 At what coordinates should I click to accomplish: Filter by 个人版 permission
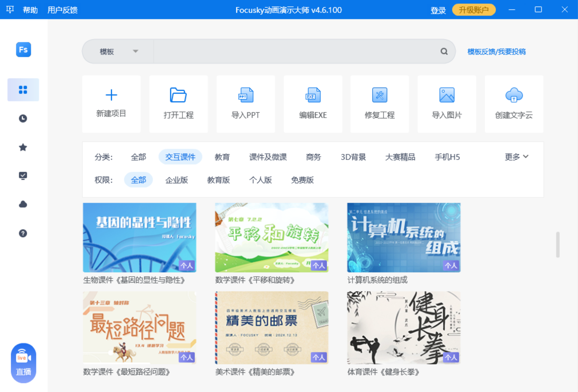260,180
